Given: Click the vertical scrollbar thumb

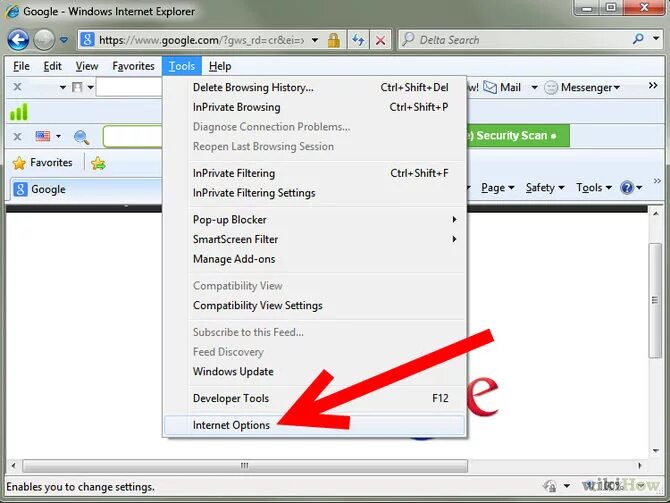Looking at the screenshot, I should click(655, 300).
